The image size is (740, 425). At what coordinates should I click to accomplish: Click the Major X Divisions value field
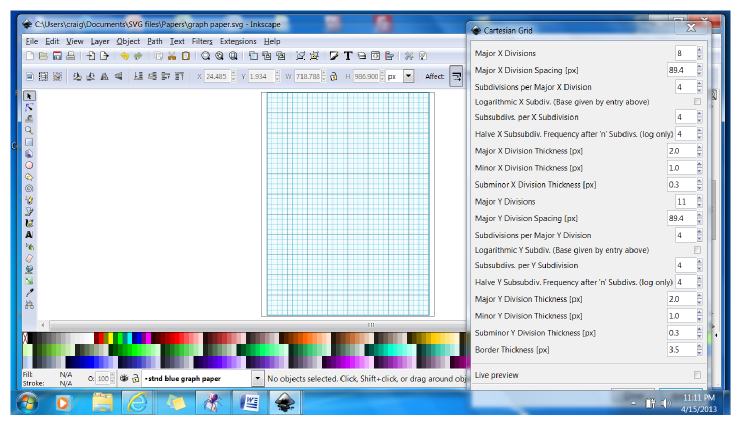pyautogui.click(x=685, y=53)
